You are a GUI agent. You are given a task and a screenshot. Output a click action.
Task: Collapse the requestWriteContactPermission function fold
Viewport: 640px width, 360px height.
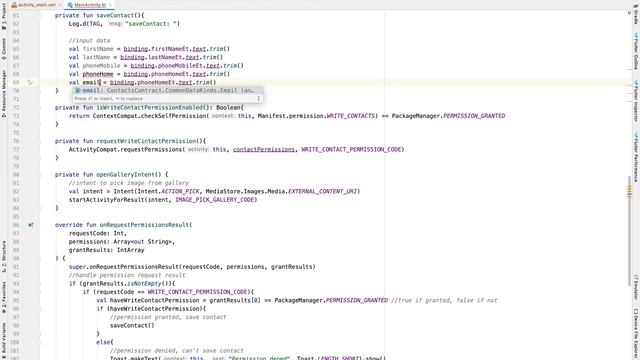click(40, 141)
